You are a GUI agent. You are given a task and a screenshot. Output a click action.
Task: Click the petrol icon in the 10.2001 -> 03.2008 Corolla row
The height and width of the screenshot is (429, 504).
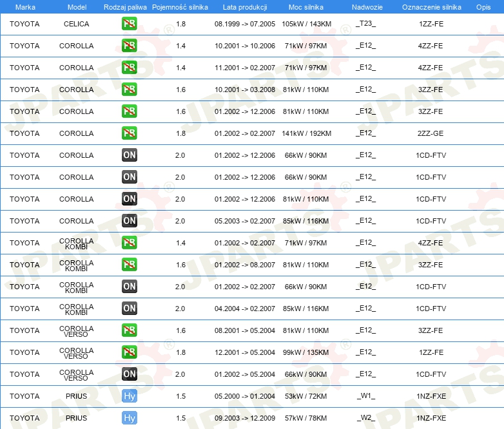pos(129,89)
